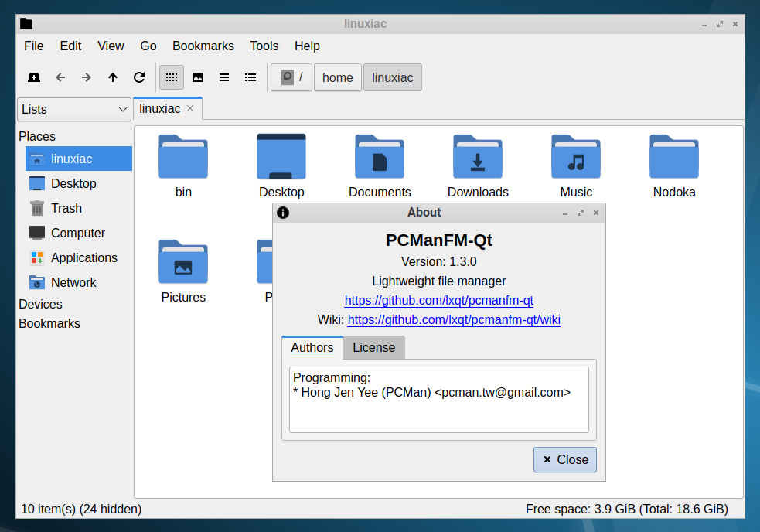Click the linuxiac path button

point(393,77)
